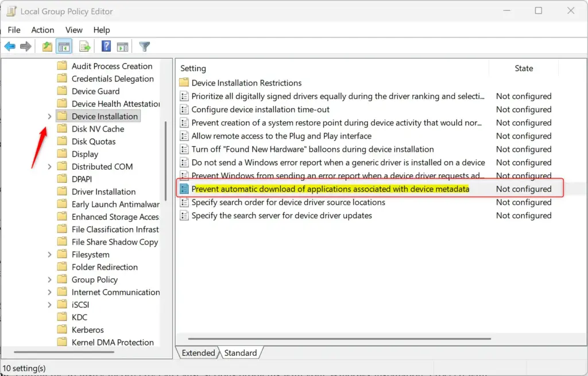Click policy icon for Specify the search server setting
The image size is (588, 376).
184,216
